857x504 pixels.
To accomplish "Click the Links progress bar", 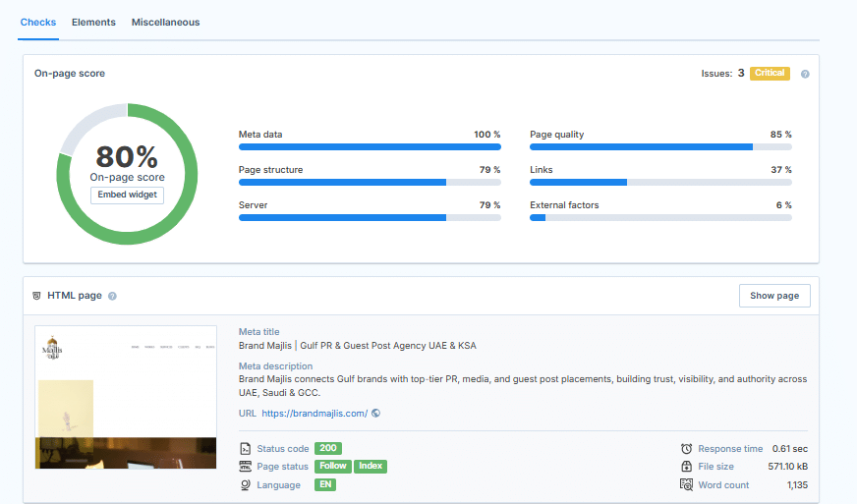I will click(x=660, y=183).
